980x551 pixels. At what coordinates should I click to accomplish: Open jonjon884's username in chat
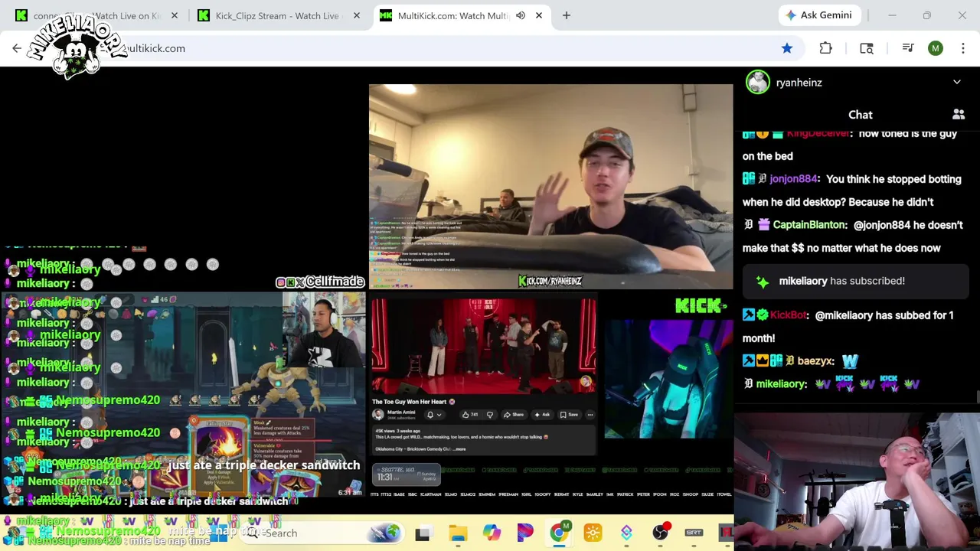[x=793, y=179]
